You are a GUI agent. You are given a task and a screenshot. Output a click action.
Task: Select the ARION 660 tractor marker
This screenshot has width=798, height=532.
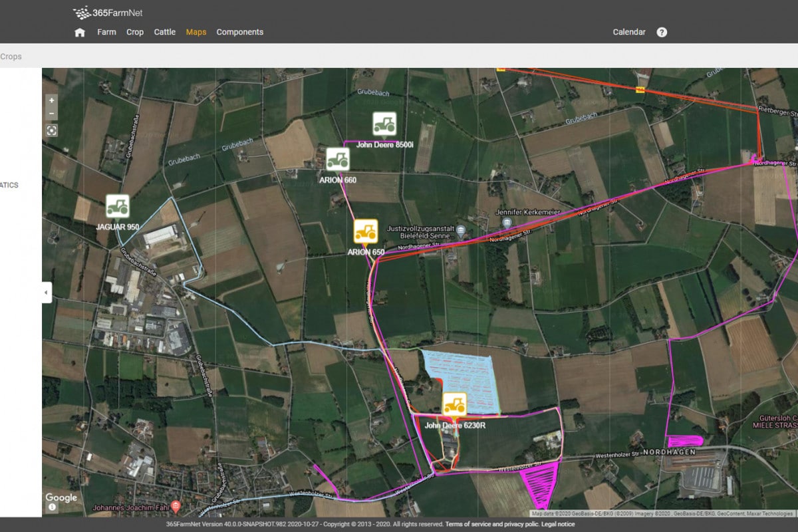tap(338, 160)
